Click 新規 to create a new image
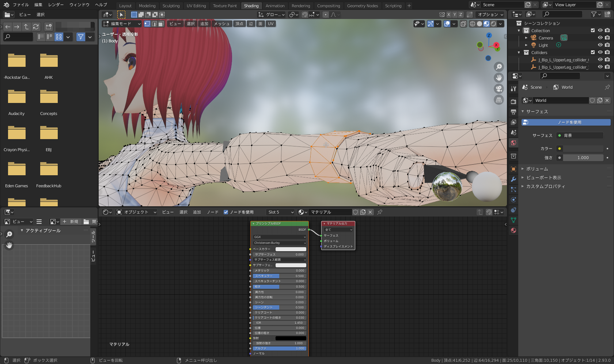Image resolution: width=614 pixels, height=364 pixels. coord(71,222)
